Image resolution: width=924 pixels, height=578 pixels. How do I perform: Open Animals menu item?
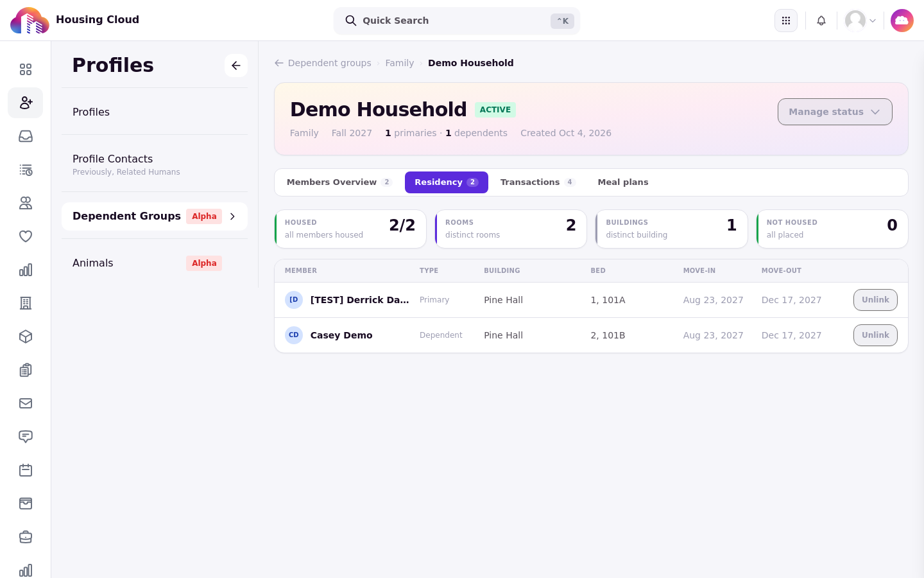(155, 263)
